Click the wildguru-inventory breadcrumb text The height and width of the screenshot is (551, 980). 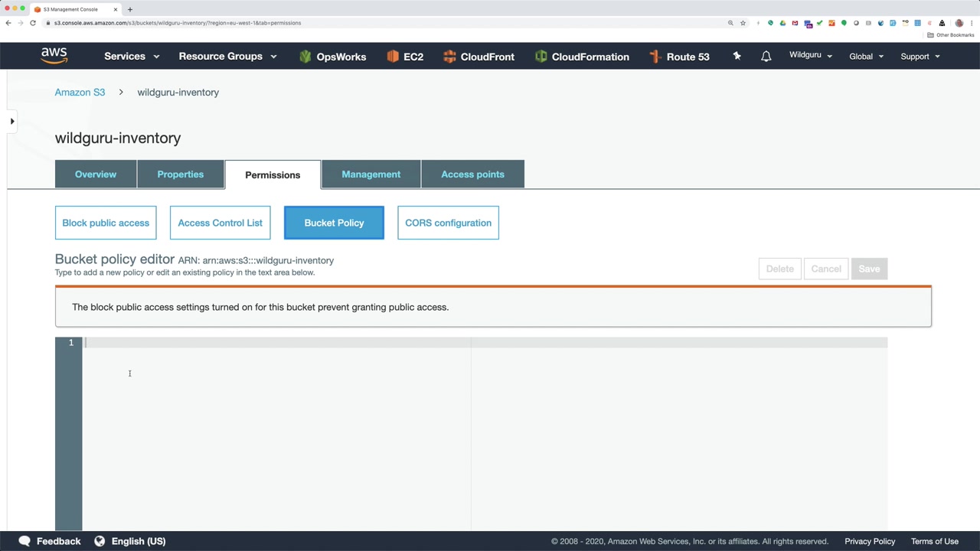[178, 93]
